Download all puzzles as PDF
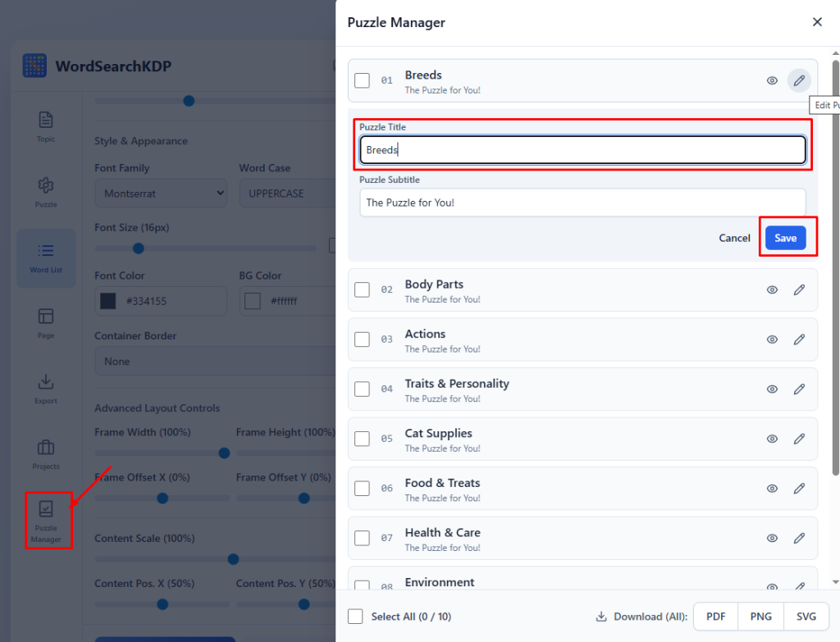 (715, 617)
